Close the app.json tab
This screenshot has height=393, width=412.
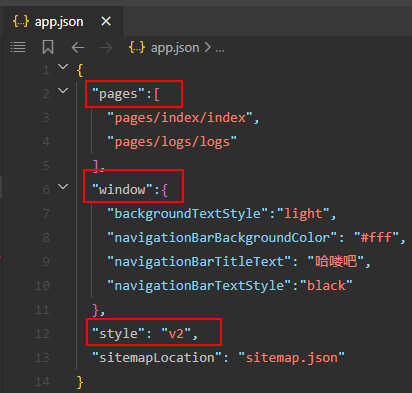pos(106,22)
